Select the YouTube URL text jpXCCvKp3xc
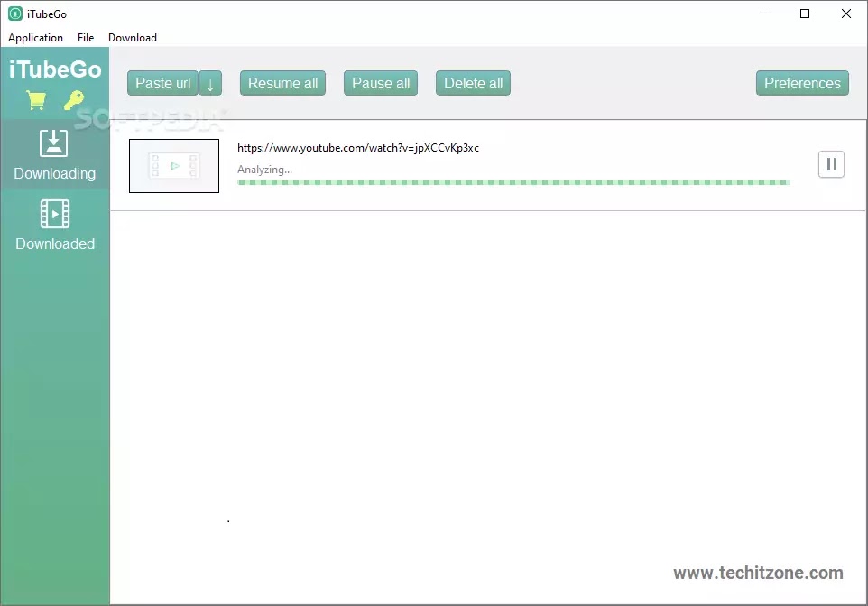868x606 pixels. 358,148
